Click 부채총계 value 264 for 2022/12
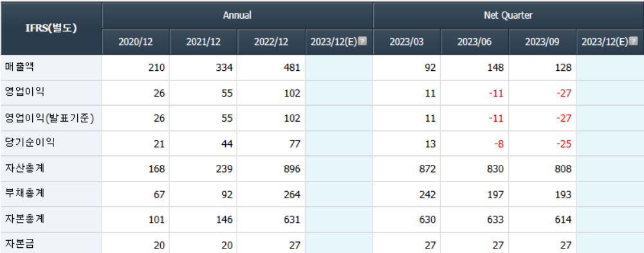Viewport: 644px width, 253px height. tap(293, 194)
